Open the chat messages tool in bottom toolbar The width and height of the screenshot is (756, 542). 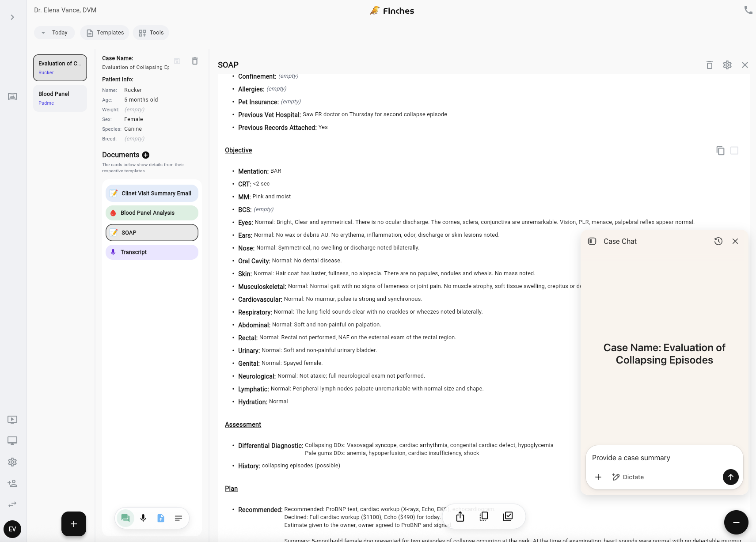[125, 518]
